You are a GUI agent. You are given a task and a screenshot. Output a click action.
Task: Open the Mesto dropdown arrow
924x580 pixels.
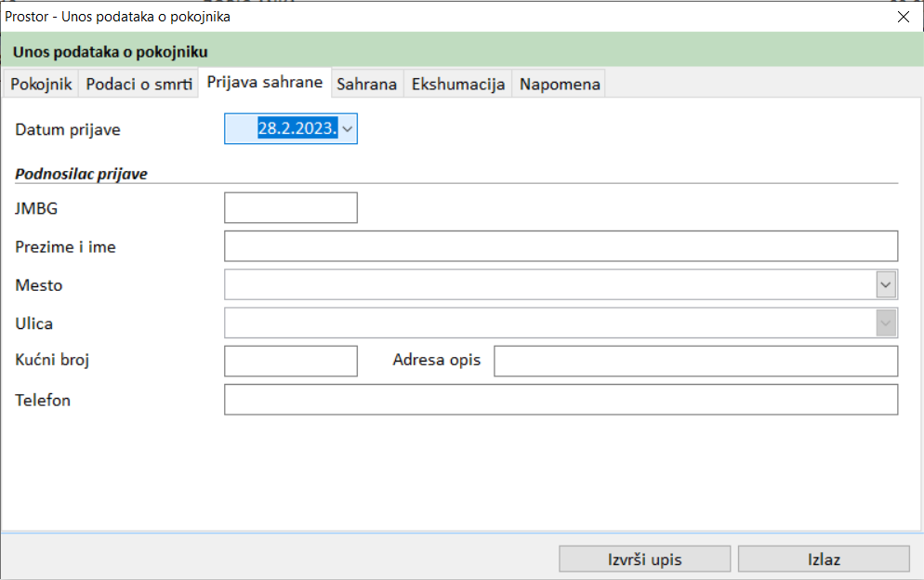(x=887, y=284)
